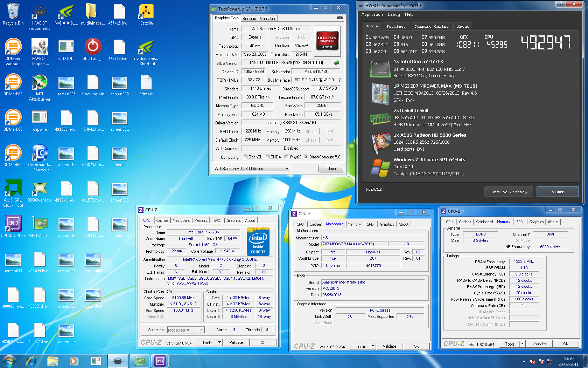Click the GPU-Z screenshot camera icon
This screenshot has width=588, height=368.
[x=339, y=18]
